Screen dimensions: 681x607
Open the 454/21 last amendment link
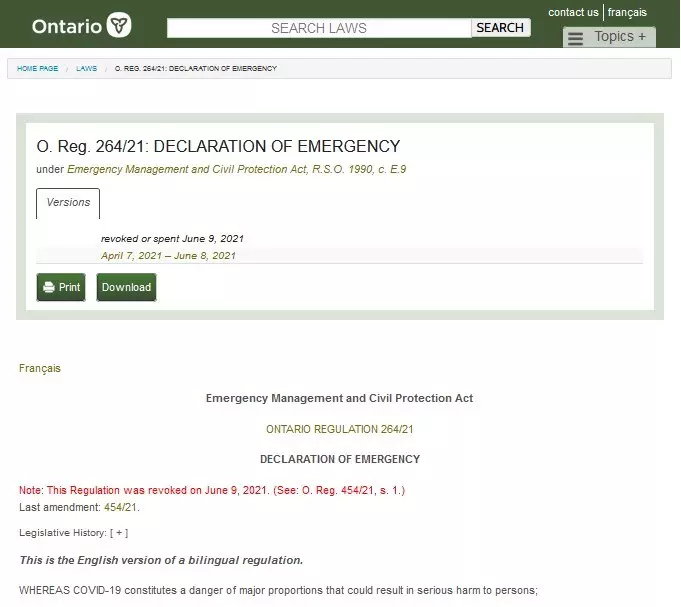pos(120,507)
